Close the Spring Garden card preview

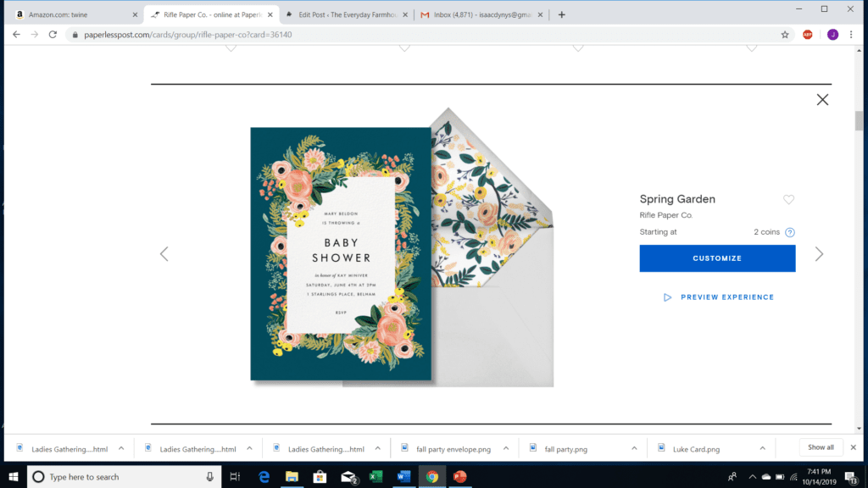(822, 100)
